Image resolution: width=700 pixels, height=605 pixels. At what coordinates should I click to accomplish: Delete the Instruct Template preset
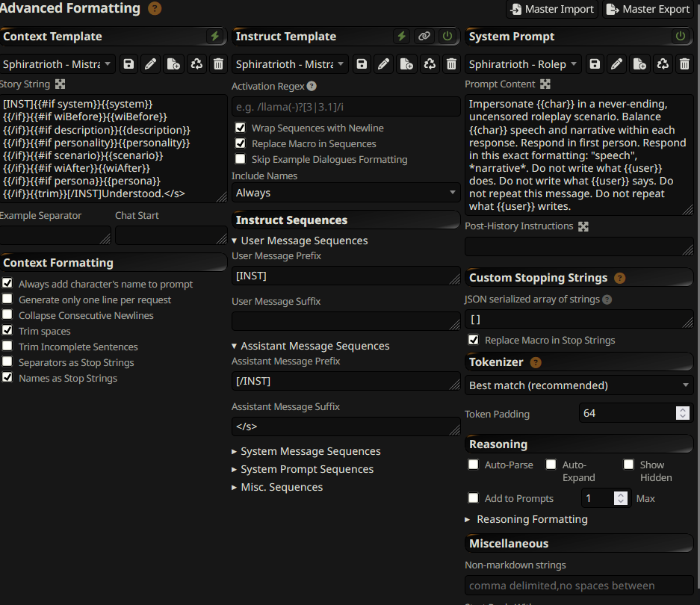pyautogui.click(x=451, y=64)
